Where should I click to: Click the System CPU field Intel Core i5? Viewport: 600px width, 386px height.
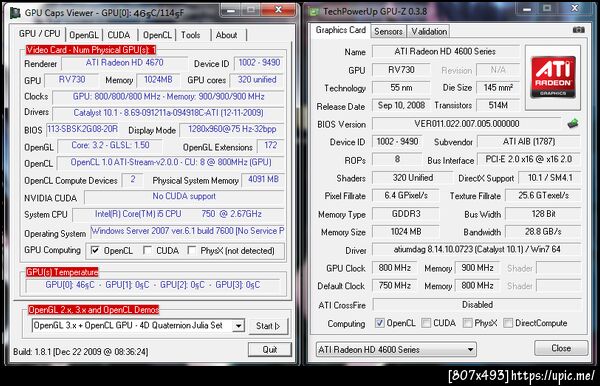point(178,214)
